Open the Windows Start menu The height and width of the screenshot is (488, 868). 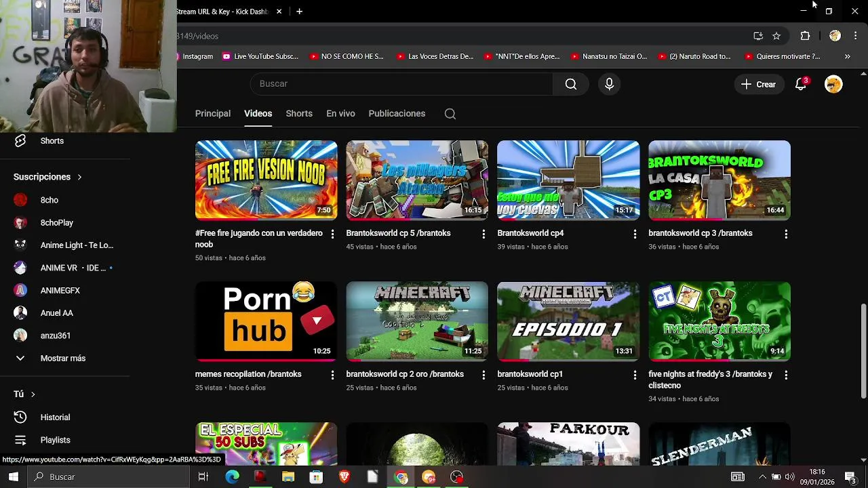13,477
